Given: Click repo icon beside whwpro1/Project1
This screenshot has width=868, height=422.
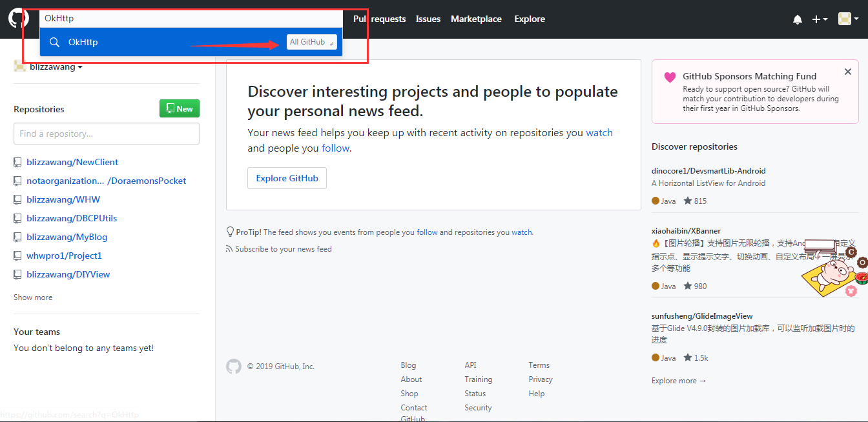Looking at the screenshot, I should tap(18, 256).
